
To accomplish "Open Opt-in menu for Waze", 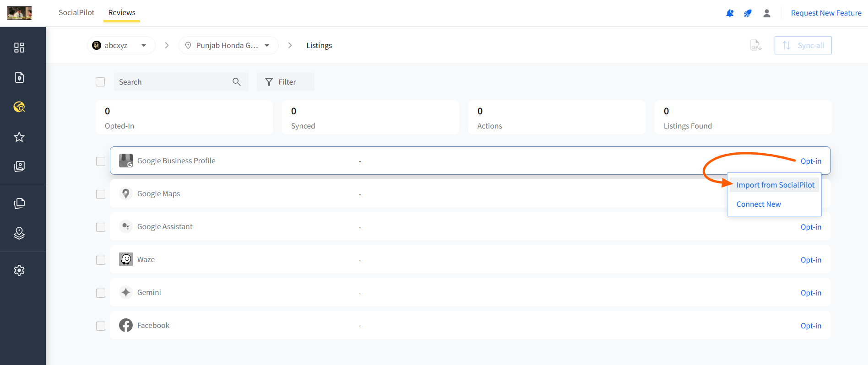I will (x=811, y=260).
